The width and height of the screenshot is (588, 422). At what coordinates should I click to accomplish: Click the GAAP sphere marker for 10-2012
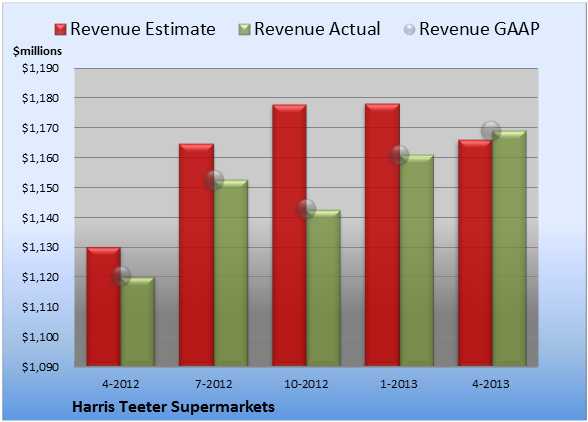coord(306,209)
